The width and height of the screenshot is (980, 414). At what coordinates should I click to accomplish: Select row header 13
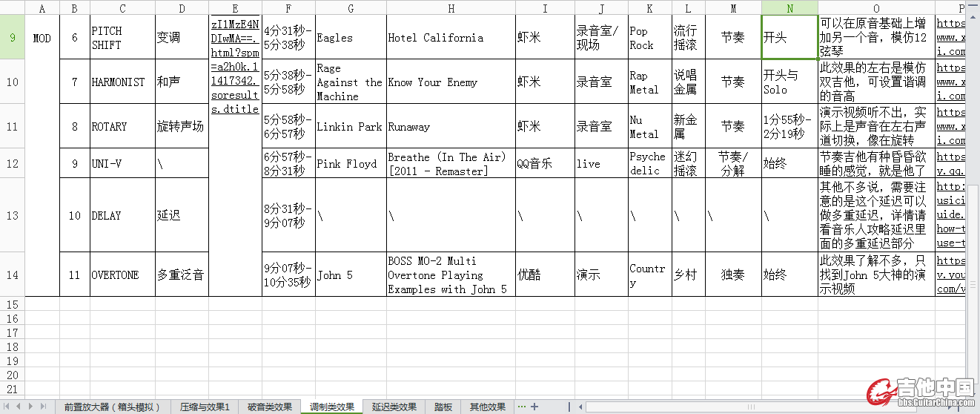[12, 215]
